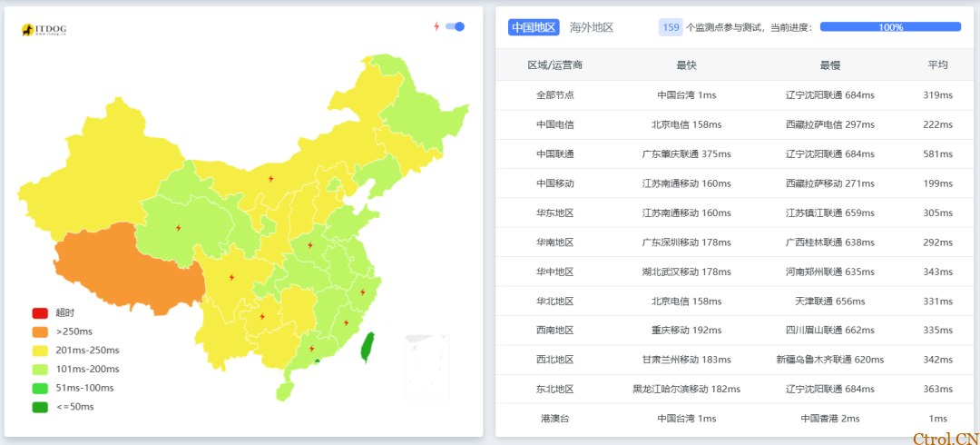Click the dark green <=50ms legend swatch
This screenshot has height=445, width=980.
pyautogui.click(x=40, y=407)
